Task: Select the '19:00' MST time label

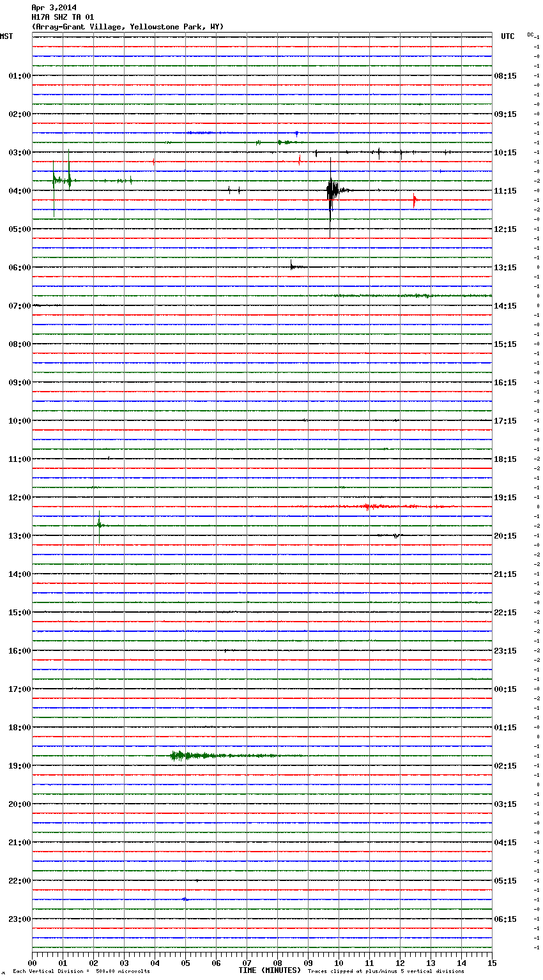Action: [20, 766]
